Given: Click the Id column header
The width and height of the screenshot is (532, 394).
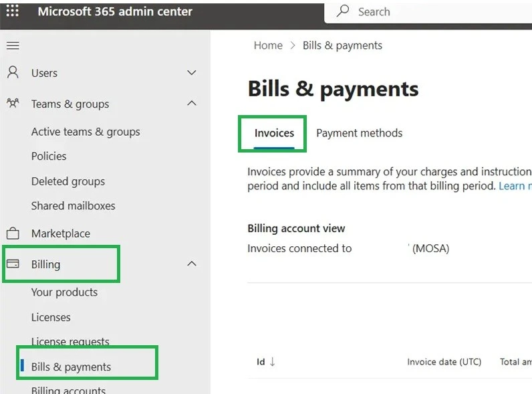Looking at the screenshot, I should [x=261, y=362].
